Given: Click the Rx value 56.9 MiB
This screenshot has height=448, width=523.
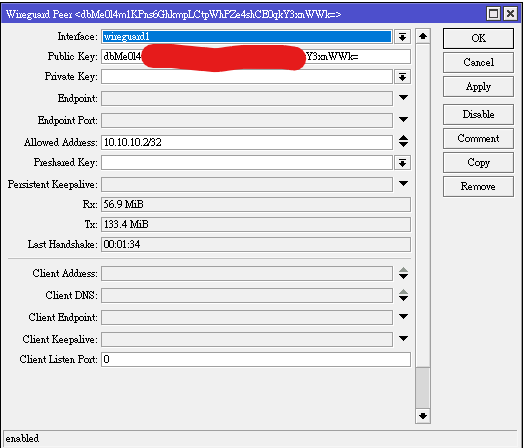Looking at the screenshot, I should click(256, 204).
